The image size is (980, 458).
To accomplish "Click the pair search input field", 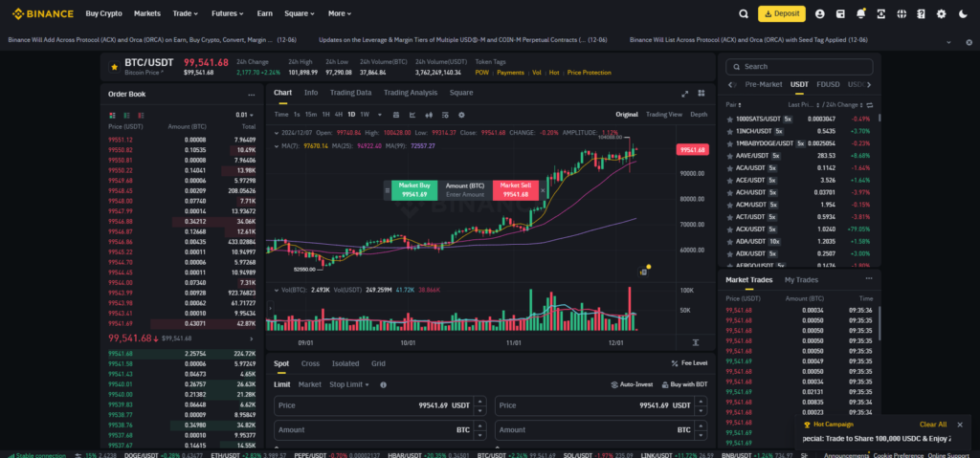I will pyautogui.click(x=799, y=67).
